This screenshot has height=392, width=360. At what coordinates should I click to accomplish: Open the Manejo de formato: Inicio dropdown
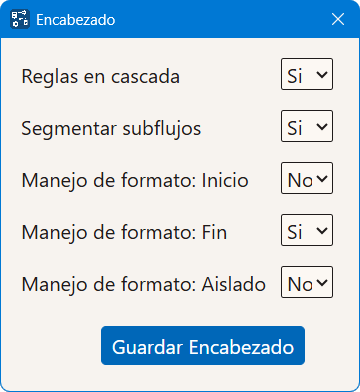coord(307,178)
